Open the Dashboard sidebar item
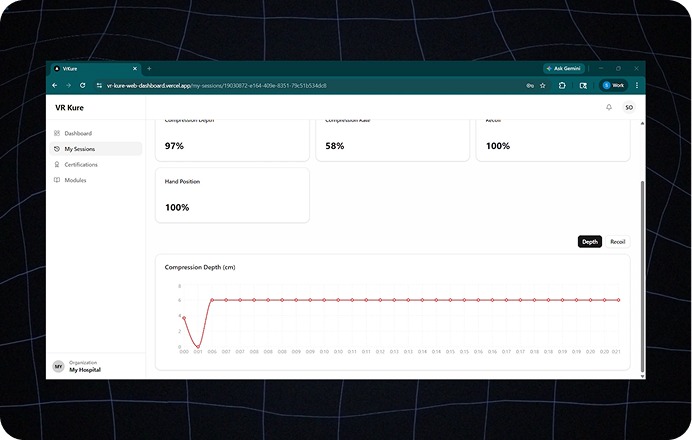Screen dimensions: 692x440 point(96,133)
